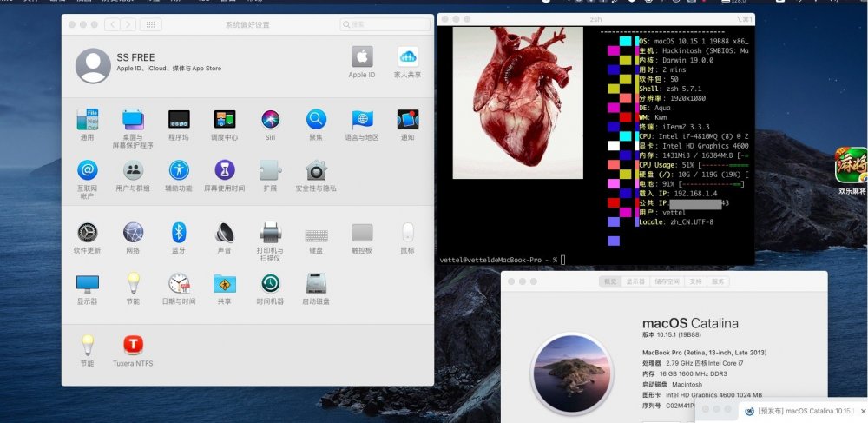Open 日期与时间 (Date & Time) pane
868x423 pixels.
[x=179, y=283]
